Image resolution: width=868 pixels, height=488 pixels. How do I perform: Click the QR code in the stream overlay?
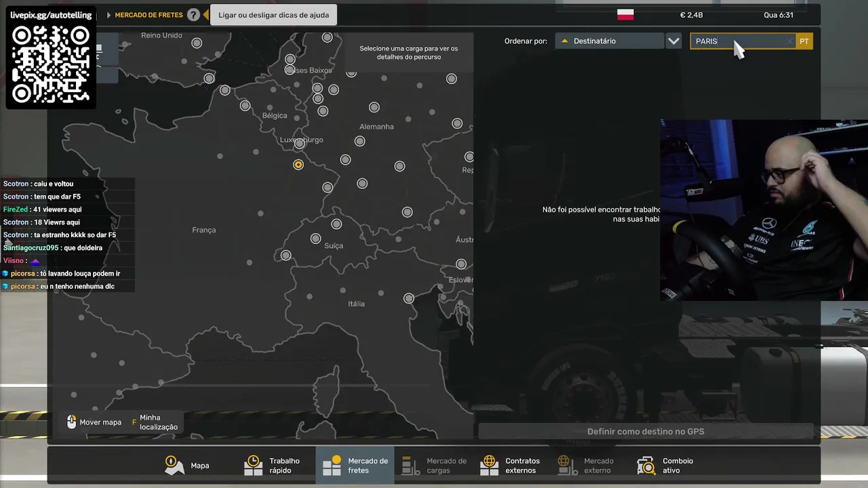pyautogui.click(x=51, y=64)
